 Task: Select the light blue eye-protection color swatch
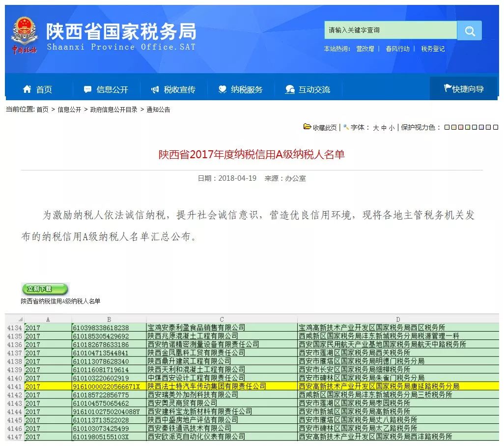[x=475, y=127]
